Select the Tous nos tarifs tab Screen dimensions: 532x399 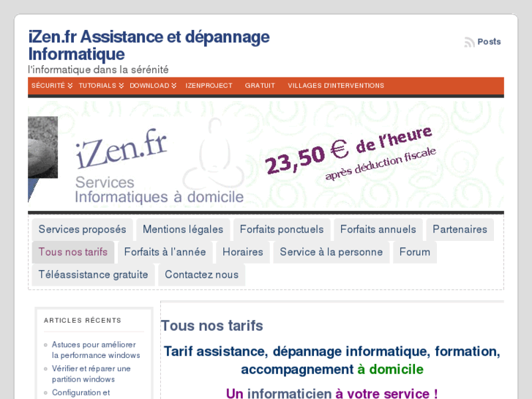tap(73, 253)
